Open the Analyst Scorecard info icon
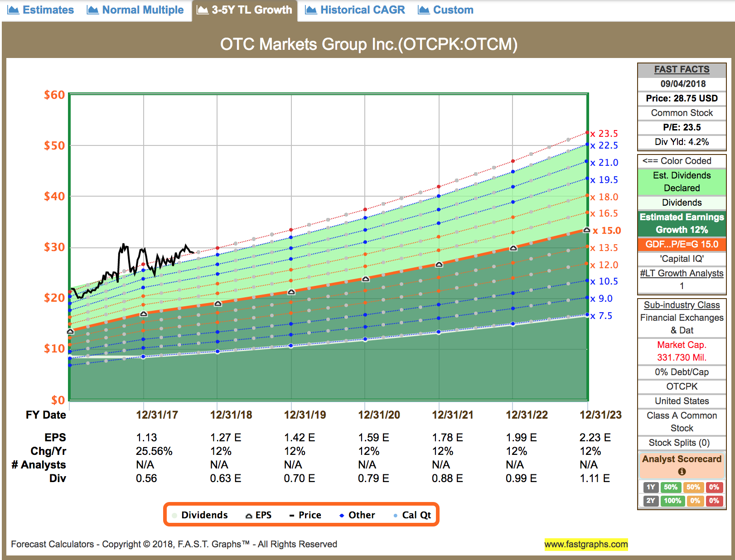Viewport: 735px width, 560px height. (x=681, y=471)
